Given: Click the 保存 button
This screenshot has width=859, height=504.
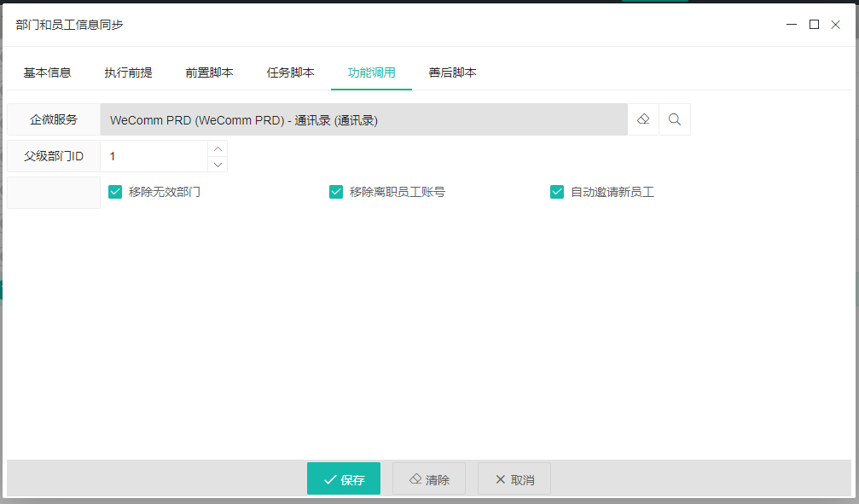Looking at the screenshot, I should 344,478.
